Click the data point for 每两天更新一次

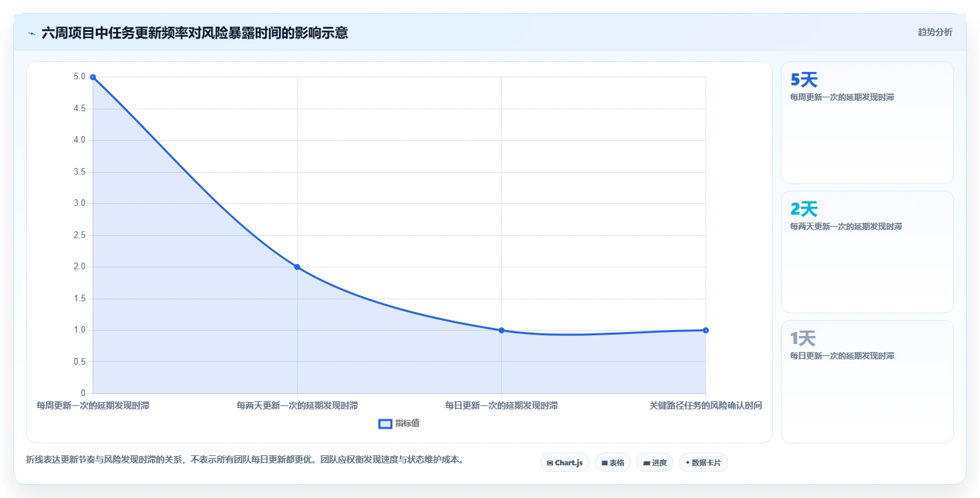click(297, 267)
